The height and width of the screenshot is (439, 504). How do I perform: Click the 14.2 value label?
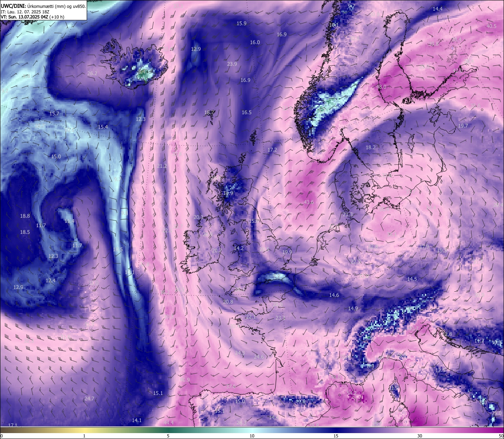pyautogui.click(x=239, y=248)
